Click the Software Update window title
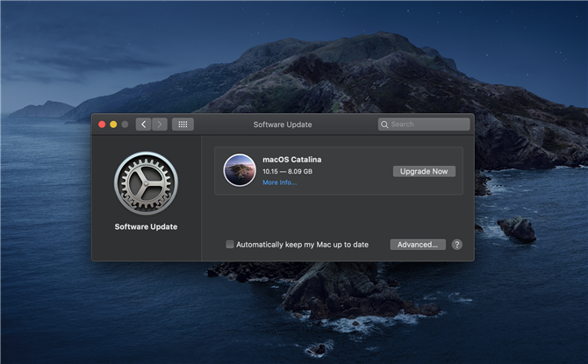 pos(283,125)
